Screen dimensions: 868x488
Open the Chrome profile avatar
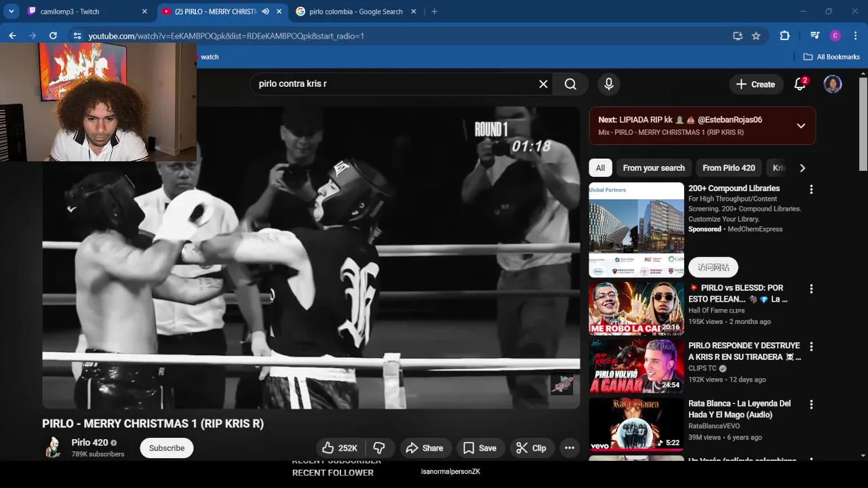pyautogui.click(x=835, y=36)
